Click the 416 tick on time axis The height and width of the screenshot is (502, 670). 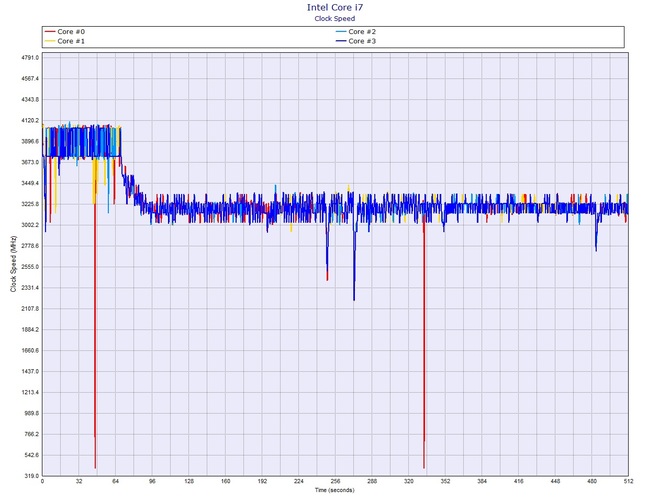518,481
